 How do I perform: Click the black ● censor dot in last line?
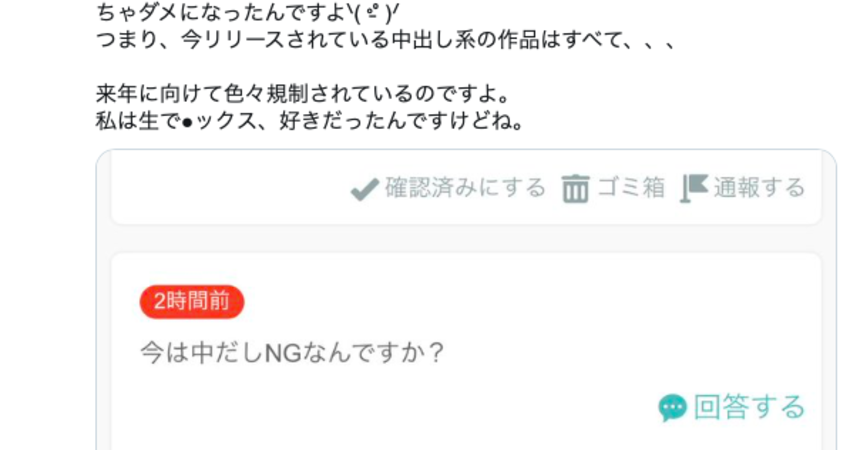188,123
